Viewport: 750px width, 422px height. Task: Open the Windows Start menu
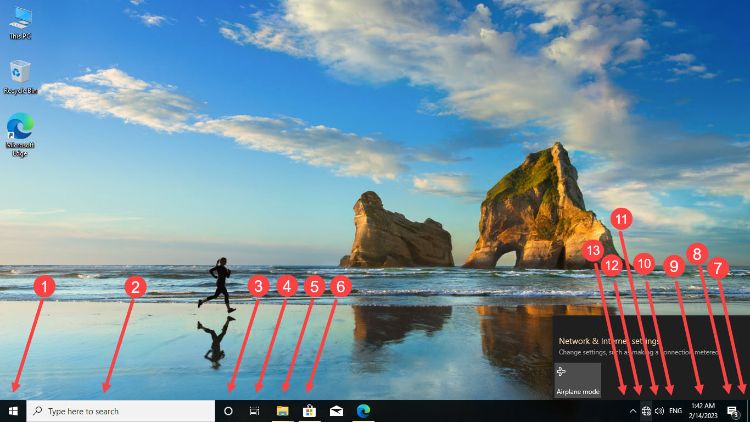pyautogui.click(x=13, y=411)
